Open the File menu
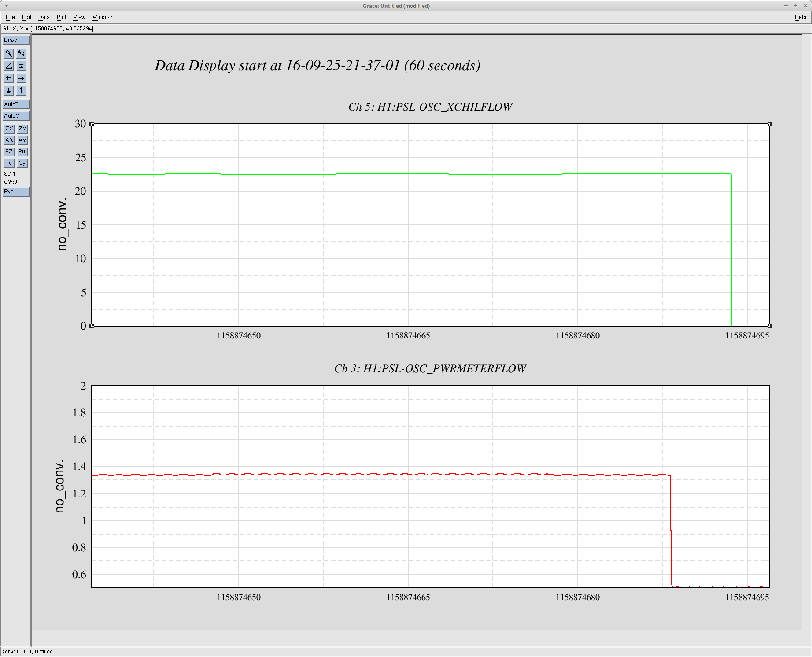 pyautogui.click(x=10, y=17)
